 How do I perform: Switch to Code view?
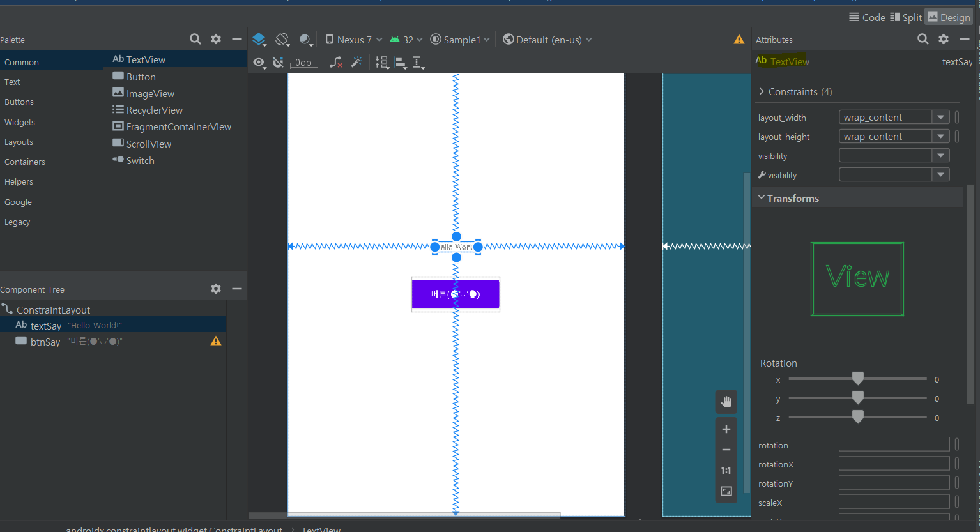(867, 17)
